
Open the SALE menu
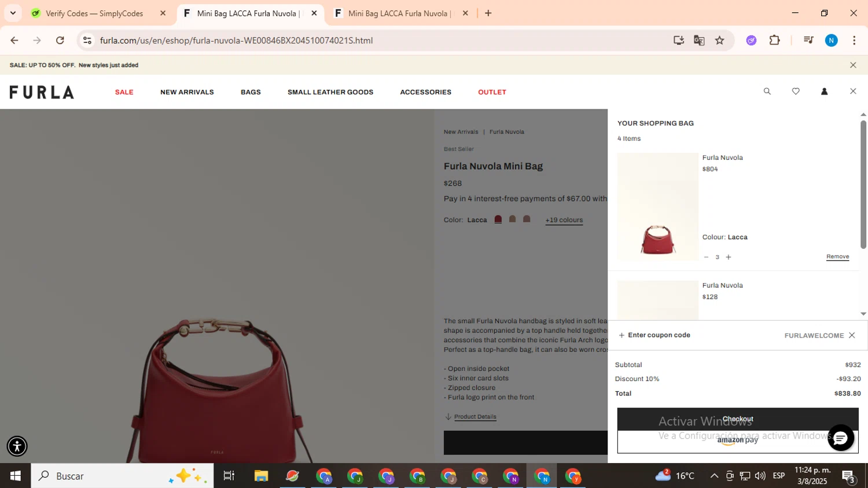point(124,92)
